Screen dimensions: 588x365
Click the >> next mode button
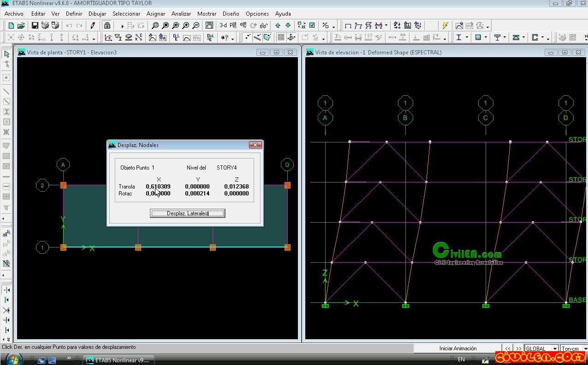[x=519, y=349]
